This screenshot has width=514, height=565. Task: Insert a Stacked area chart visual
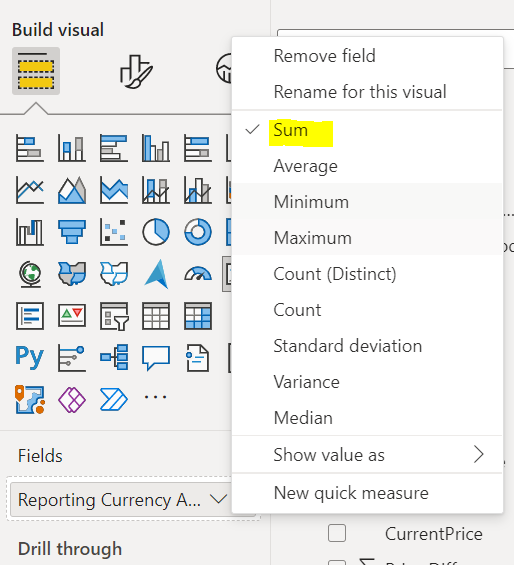(114, 190)
